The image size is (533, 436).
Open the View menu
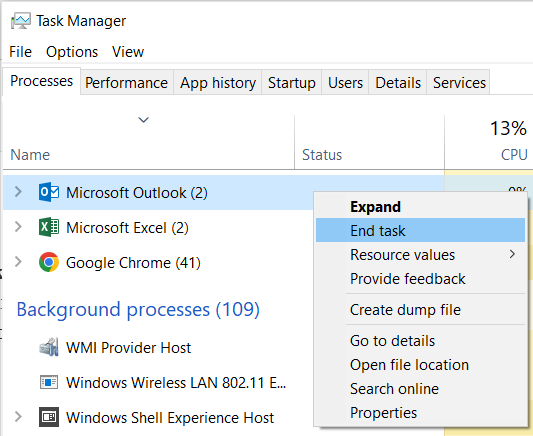click(x=128, y=52)
